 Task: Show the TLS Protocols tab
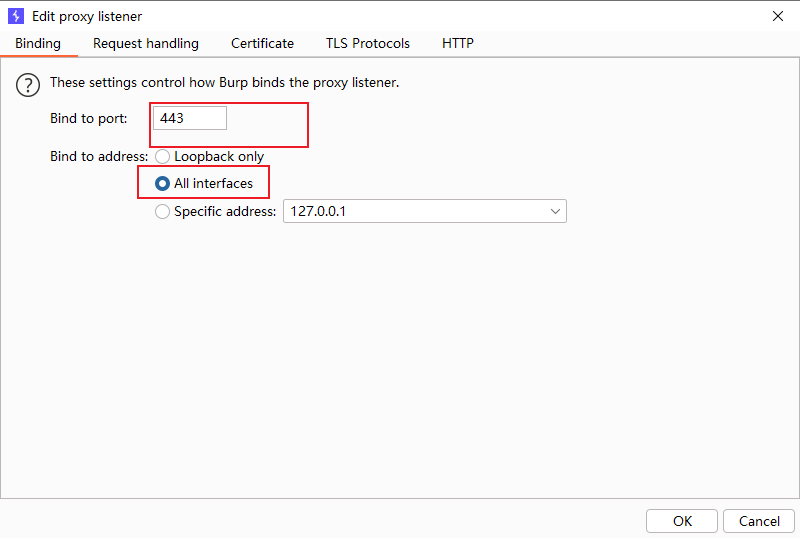(368, 44)
